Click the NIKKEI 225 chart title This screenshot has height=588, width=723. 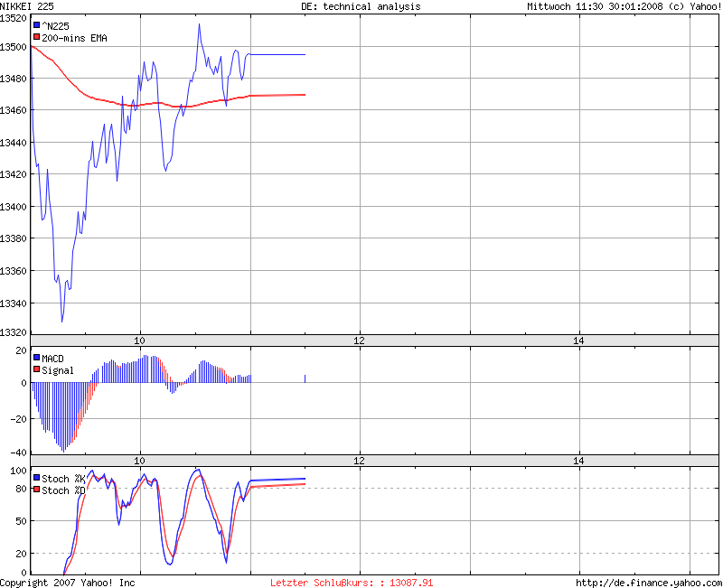(27, 6)
